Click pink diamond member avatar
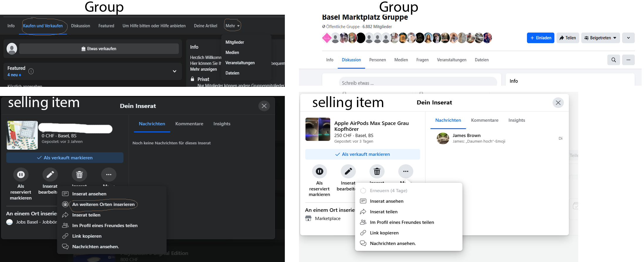 coord(327,38)
